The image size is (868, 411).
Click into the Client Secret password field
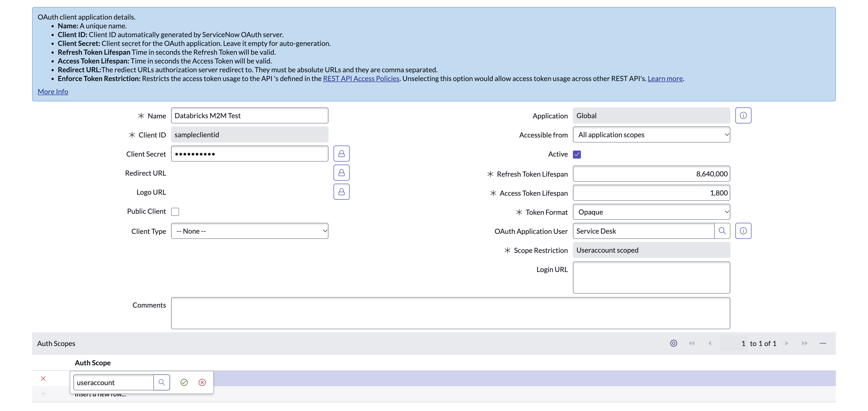(250, 154)
